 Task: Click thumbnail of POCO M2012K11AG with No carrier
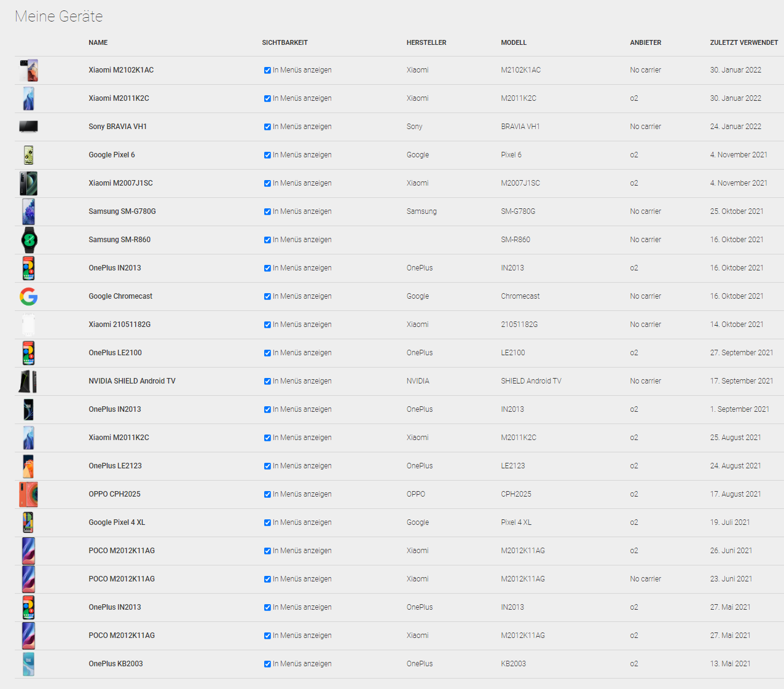[29, 579]
